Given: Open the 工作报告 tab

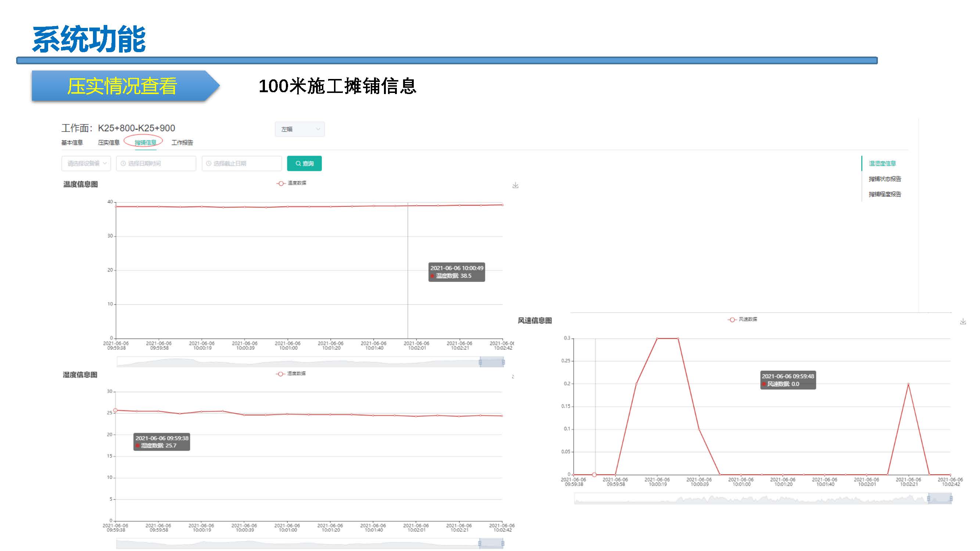Looking at the screenshot, I should pyautogui.click(x=182, y=143).
